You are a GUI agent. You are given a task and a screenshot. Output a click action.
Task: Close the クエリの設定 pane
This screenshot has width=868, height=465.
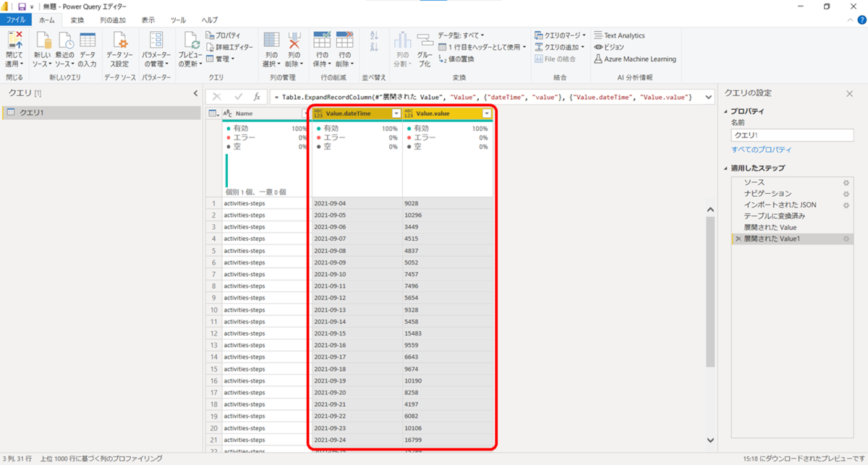pos(849,93)
